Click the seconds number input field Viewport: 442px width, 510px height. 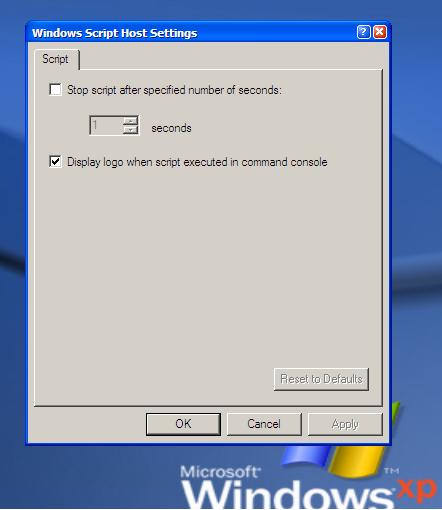click(106, 125)
